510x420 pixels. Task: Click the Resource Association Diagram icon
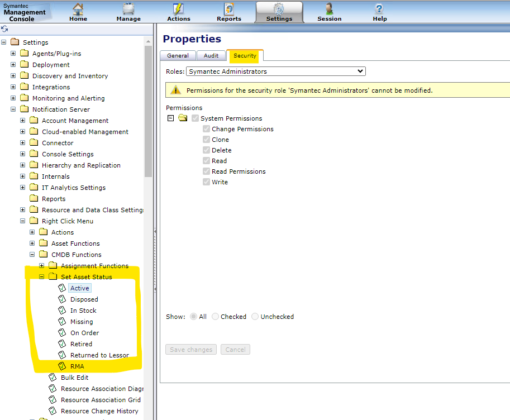[53, 388]
